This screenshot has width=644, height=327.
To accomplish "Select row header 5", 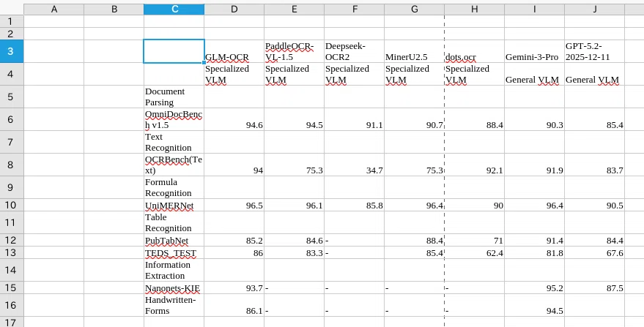I will (x=12, y=97).
